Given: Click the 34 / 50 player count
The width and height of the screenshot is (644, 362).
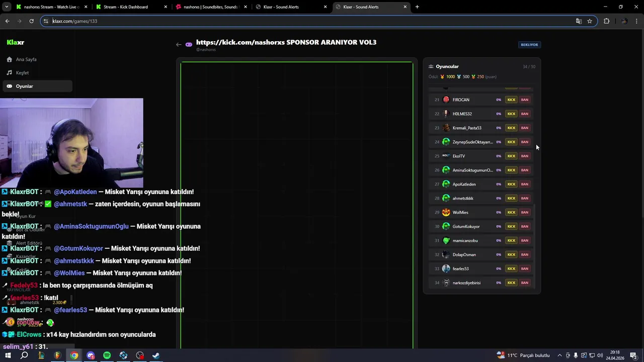Looking at the screenshot, I should point(529,66).
